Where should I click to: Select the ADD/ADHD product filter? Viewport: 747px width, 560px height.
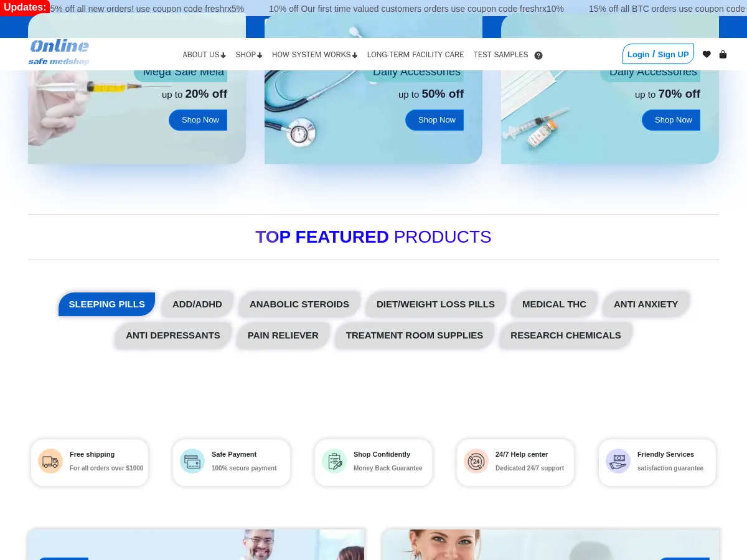(x=197, y=304)
